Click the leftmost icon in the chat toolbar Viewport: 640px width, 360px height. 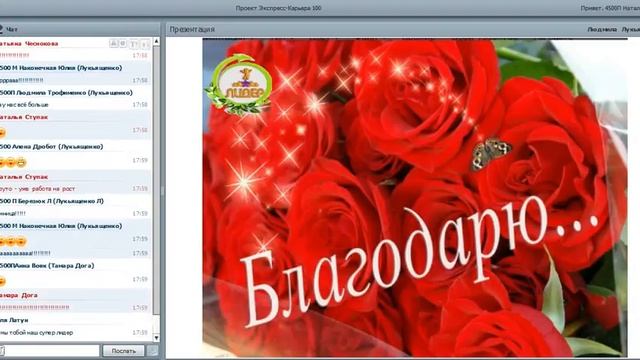[x=114, y=44]
